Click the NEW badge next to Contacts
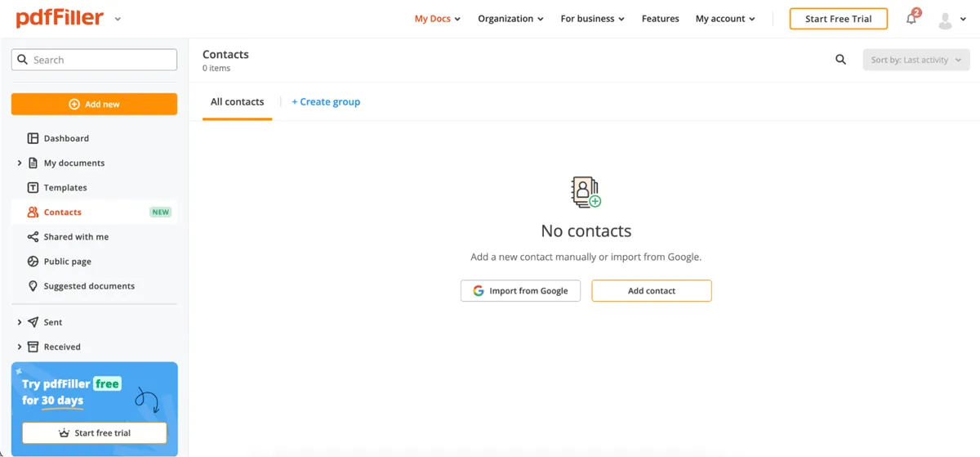 click(x=161, y=212)
